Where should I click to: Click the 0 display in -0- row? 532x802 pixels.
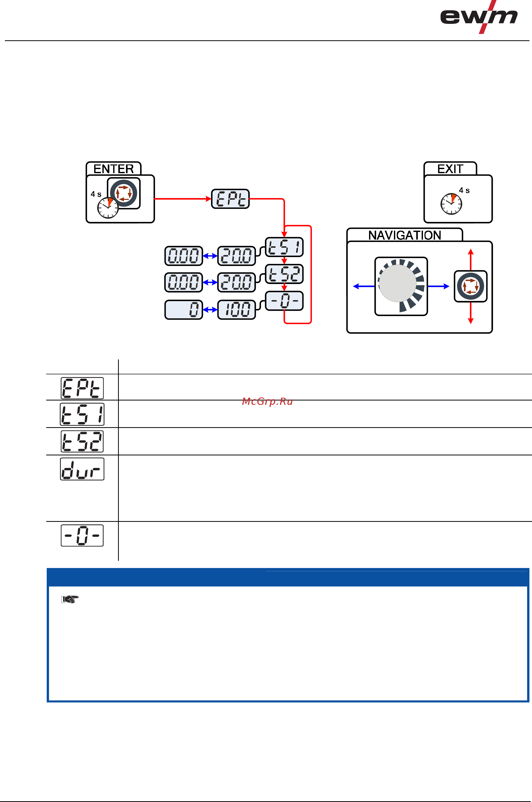pyautogui.click(x=183, y=310)
